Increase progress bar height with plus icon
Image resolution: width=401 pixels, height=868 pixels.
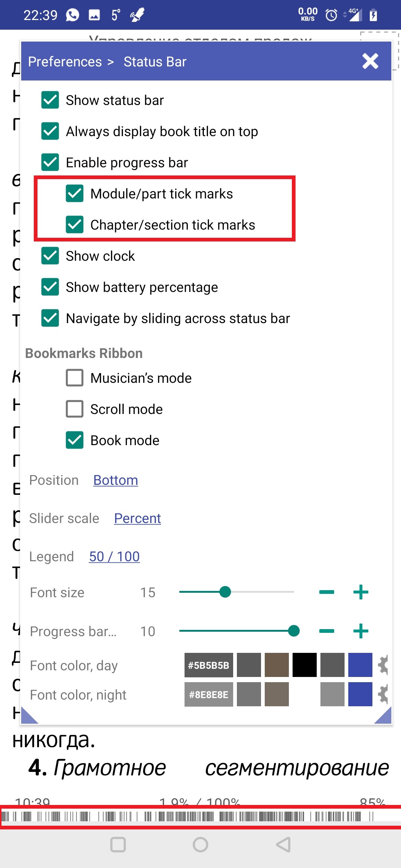tap(361, 631)
